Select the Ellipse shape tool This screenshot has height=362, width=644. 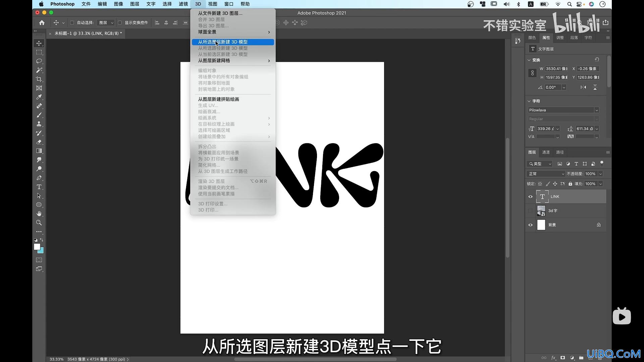tap(39, 205)
